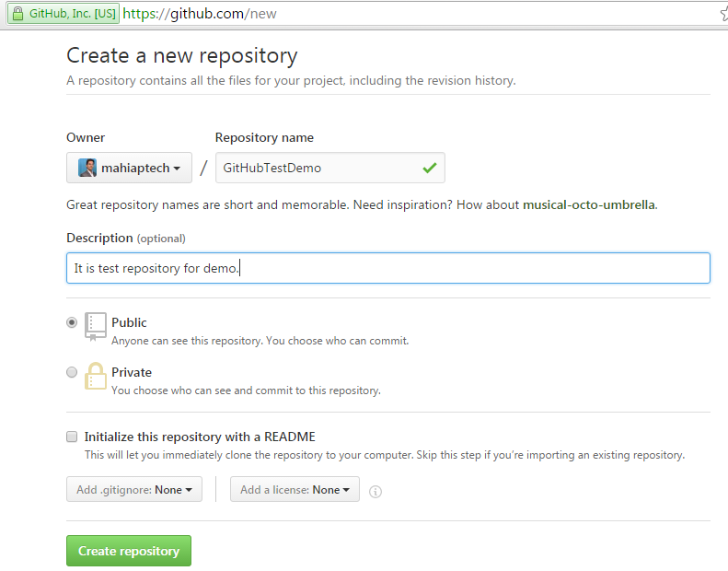This screenshot has width=728, height=571.
Task: Select the Private radio button
Action: pyautogui.click(x=72, y=372)
